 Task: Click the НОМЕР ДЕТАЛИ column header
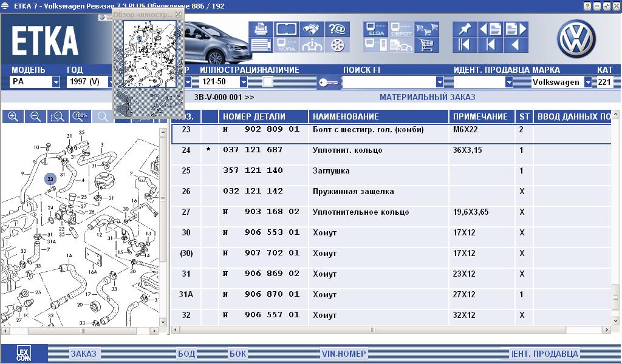(264, 117)
